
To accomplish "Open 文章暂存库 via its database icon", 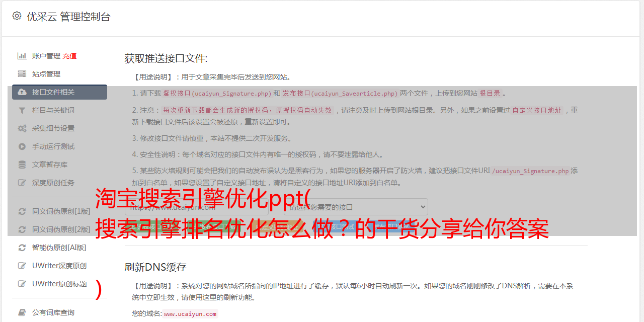I will (x=22, y=165).
